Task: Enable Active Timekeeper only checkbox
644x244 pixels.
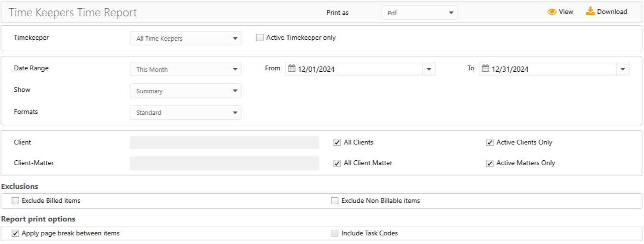Action: point(260,38)
